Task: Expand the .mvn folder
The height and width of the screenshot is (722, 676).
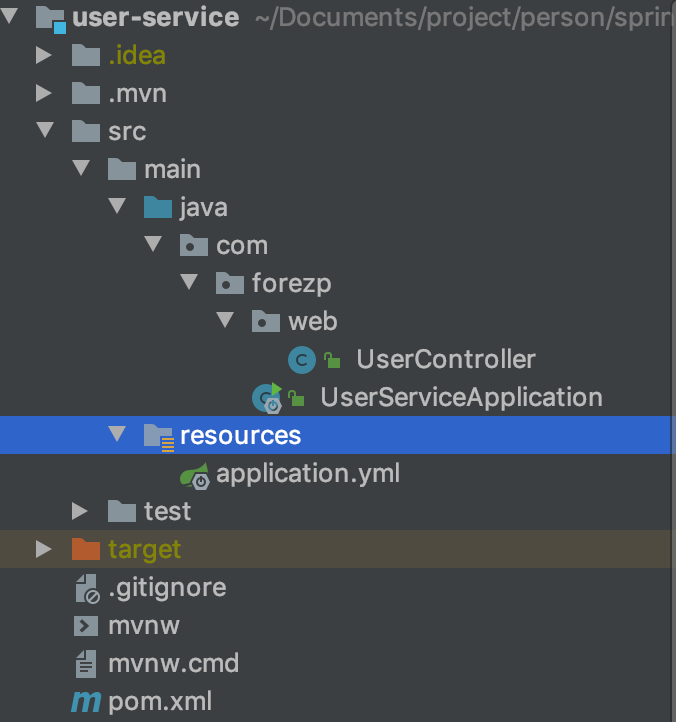Action: [x=43, y=94]
